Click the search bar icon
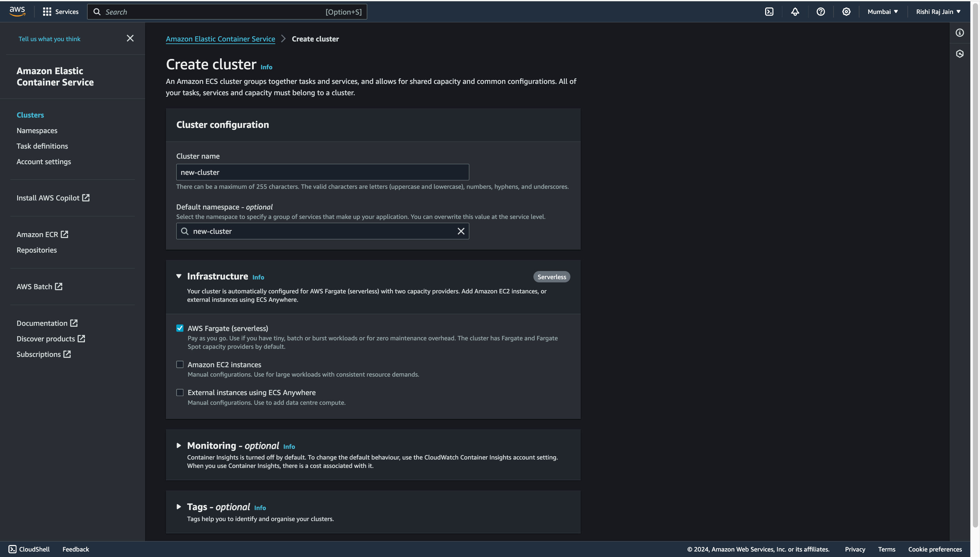 click(x=96, y=11)
